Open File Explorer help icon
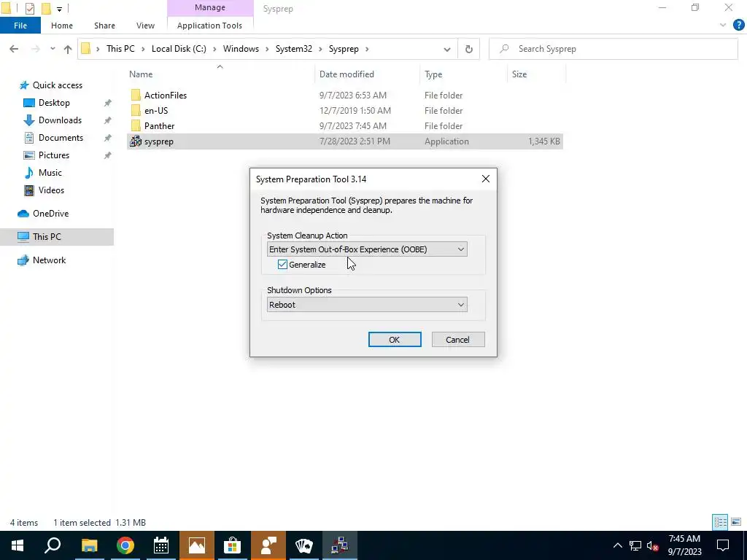This screenshot has height=560, width=747. 738,26
